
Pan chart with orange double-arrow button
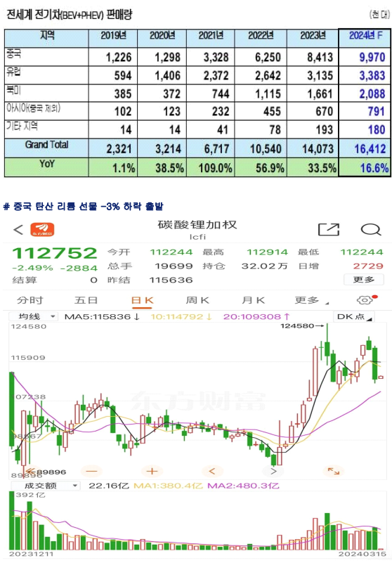pyautogui.click(x=30, y=471)
